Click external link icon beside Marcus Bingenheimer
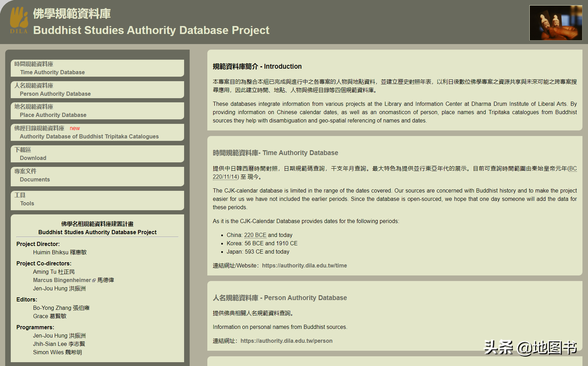 pos(94,280)
